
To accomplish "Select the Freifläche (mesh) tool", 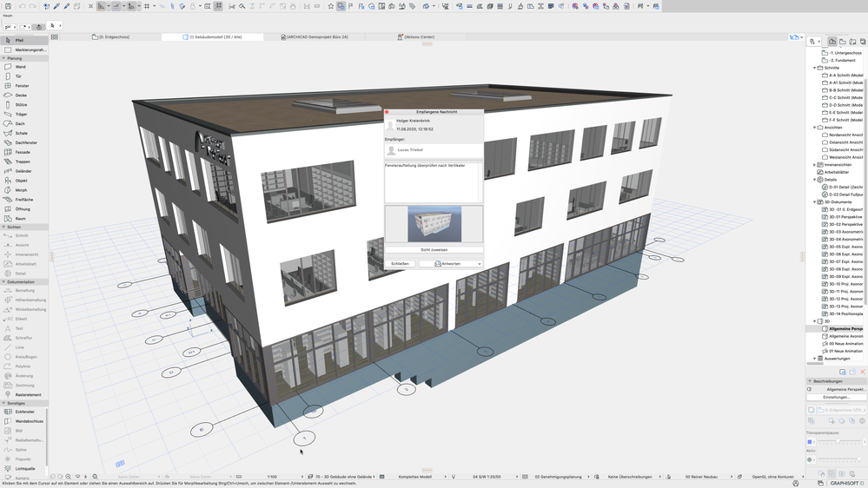I will [x=23, y=200].
